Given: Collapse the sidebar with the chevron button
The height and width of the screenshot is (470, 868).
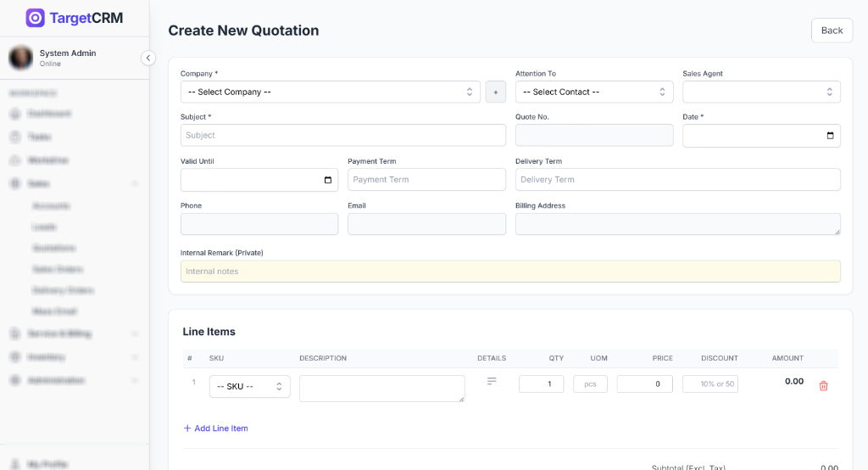Looking at the screenshot, I should tap(148, 58).
